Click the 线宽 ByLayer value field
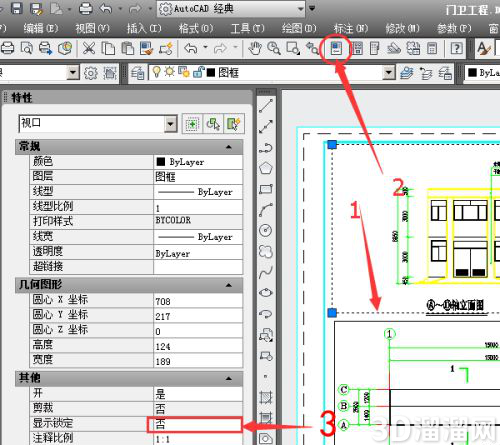500x445 pixels. [x=198, y=237]
